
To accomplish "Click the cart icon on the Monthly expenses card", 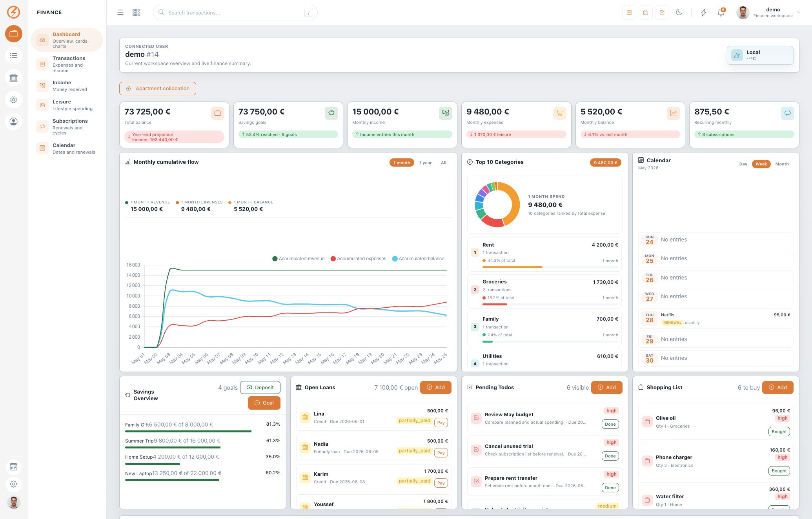I will click(x=559, y=113).
